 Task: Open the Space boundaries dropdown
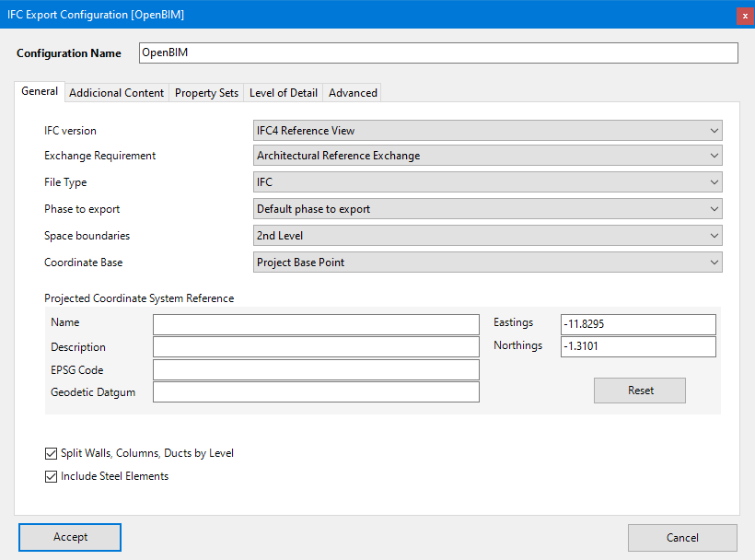487,236
